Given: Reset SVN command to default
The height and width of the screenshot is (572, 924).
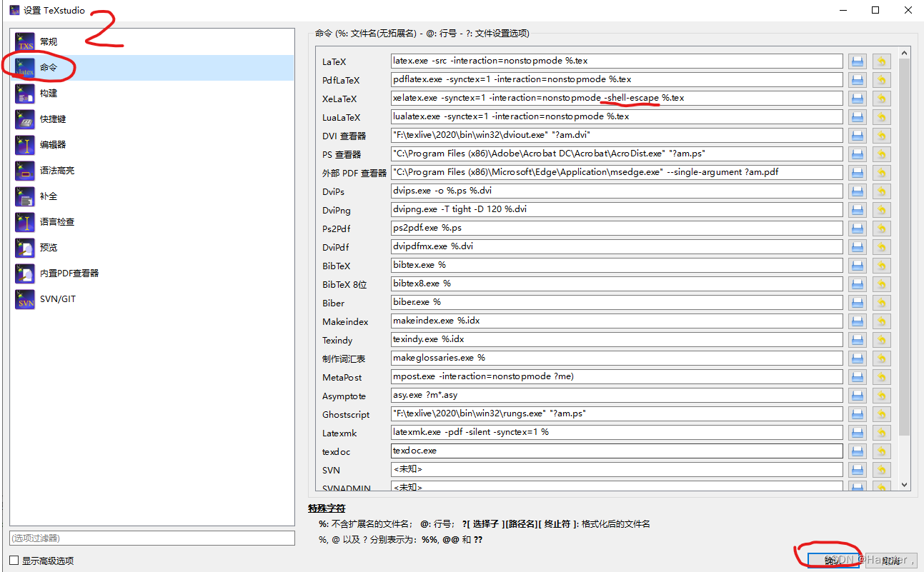Looking at the screenshot, I should pos(882,470).
